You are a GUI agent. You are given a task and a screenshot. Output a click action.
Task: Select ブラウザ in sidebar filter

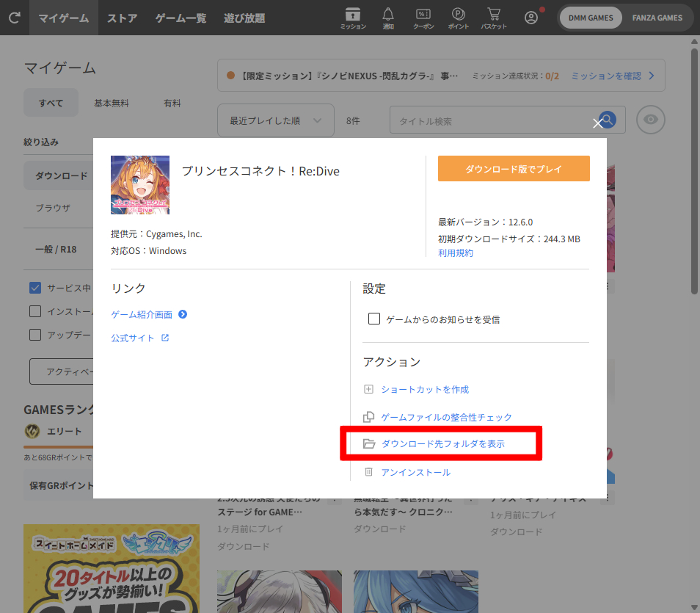tap(53, 208)
